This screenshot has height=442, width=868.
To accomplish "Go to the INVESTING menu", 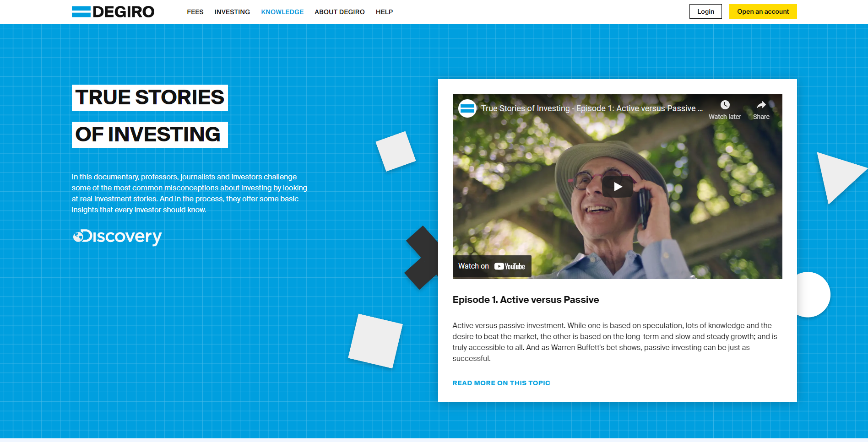I will click(x=232, y=12).
